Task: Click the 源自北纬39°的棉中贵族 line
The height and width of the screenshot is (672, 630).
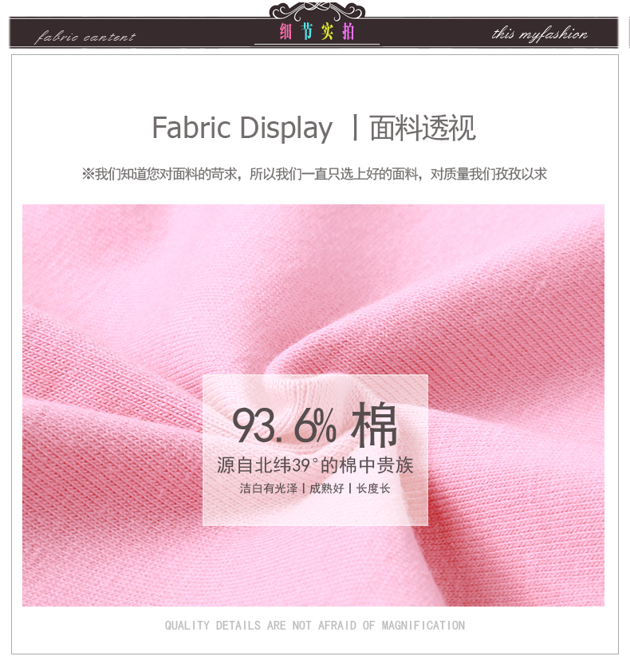Action: click(315, 465)
